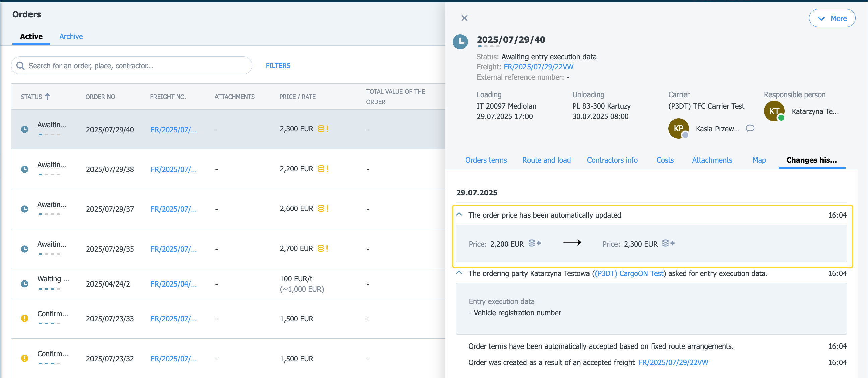Open the Orders terms tab
Image resolution: width=868 pixels, height=378 pixels.
pos(486,160)
